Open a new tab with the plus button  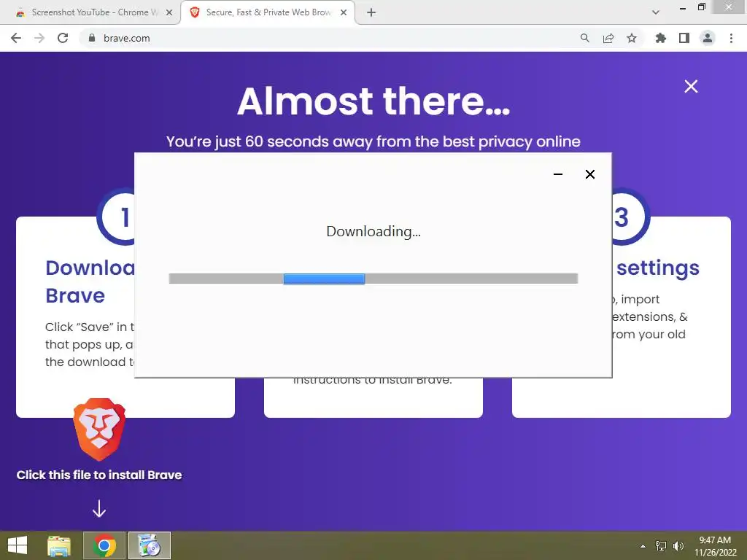(x=371, y=12)
